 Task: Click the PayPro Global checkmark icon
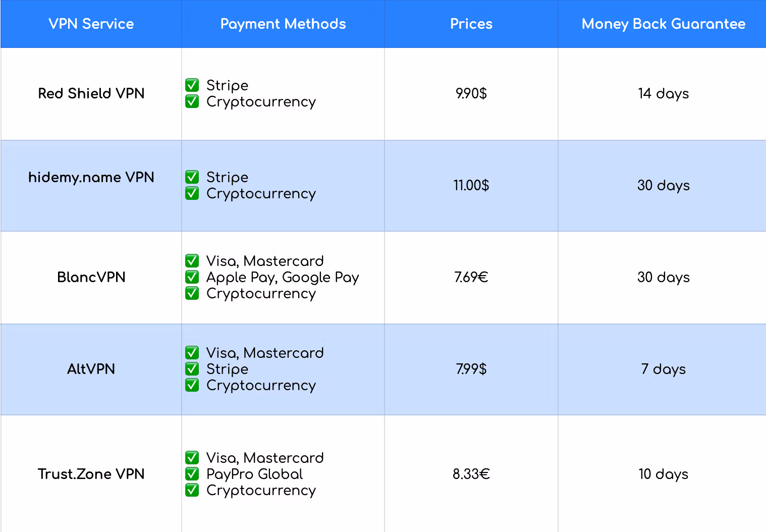tap(192, 473)
